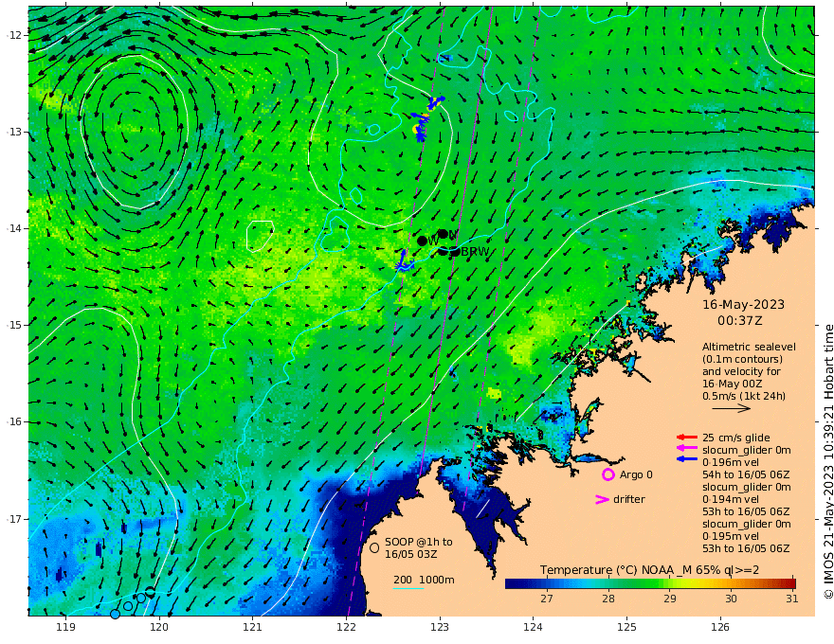Click the '0.195m vel' legend text
834x644 pixels.
coord(731,536)
